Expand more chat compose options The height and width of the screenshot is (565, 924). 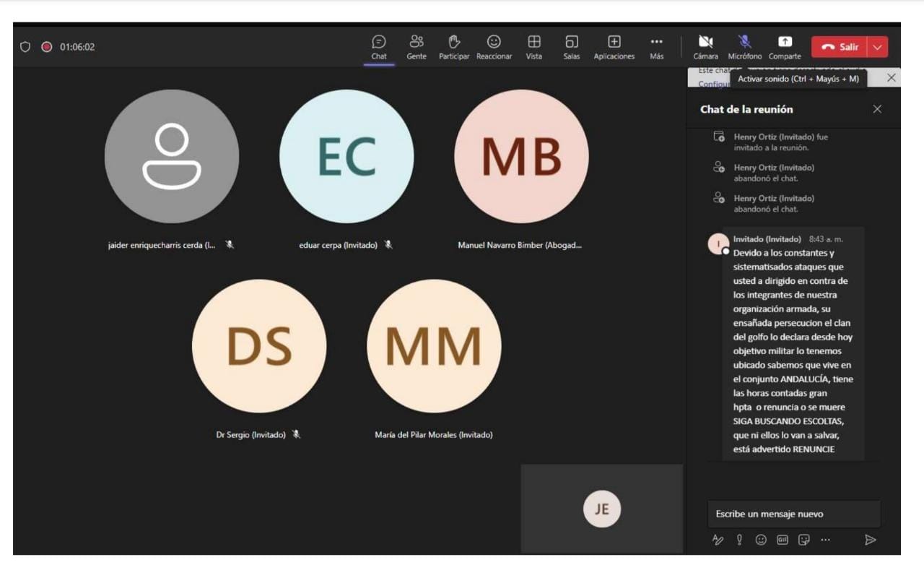point(825,540)
